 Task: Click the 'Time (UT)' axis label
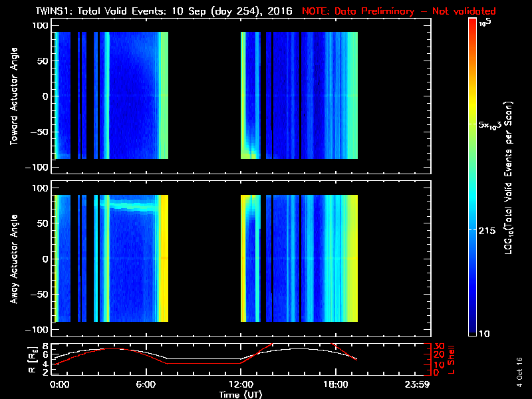click(x=241, y=394)
